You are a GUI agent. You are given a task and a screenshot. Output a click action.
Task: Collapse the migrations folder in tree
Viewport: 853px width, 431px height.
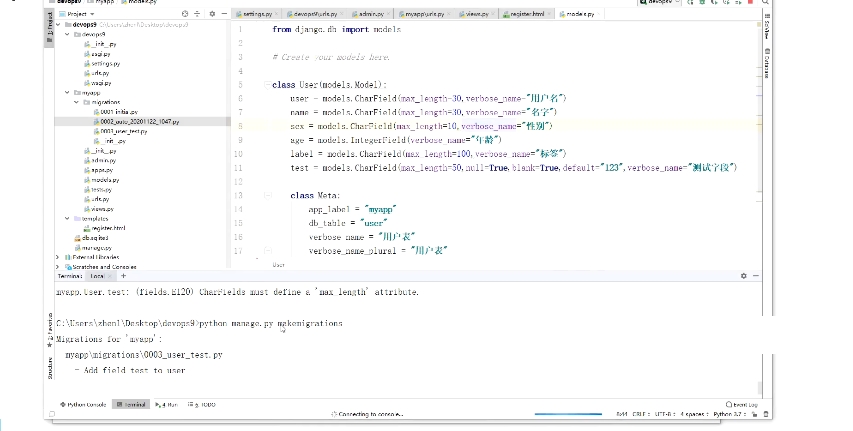tap(77, 102)
